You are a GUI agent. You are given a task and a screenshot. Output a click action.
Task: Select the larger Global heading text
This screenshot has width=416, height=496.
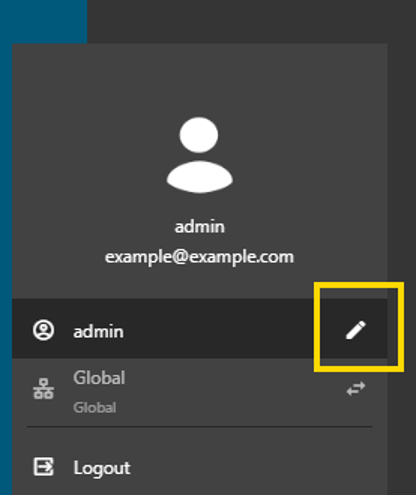tap(99, 378)
